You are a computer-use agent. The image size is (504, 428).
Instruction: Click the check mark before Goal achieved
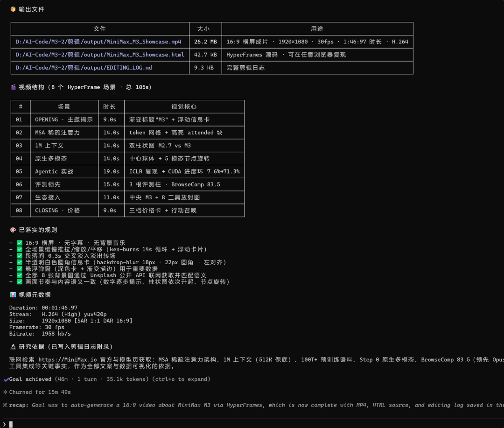(6, 379)
